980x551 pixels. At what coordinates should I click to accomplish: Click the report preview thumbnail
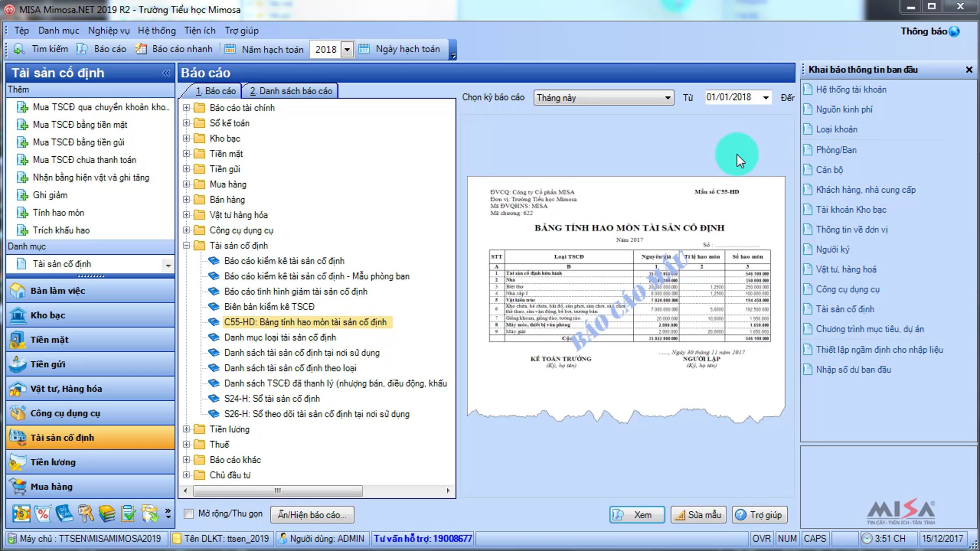click(x=626, y=300)
